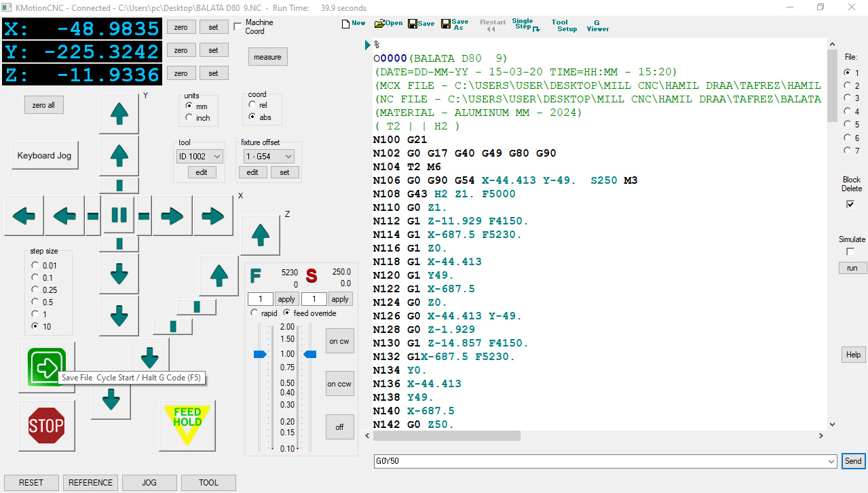The height and width of the screenshot is (493, 868).
Task: Click the feed rate override slider handle
Action: coord(260,354)
